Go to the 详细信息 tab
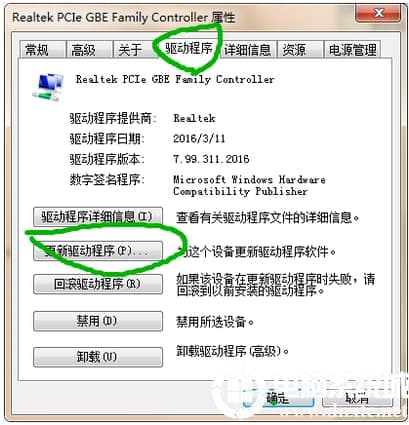 point(247,50)
